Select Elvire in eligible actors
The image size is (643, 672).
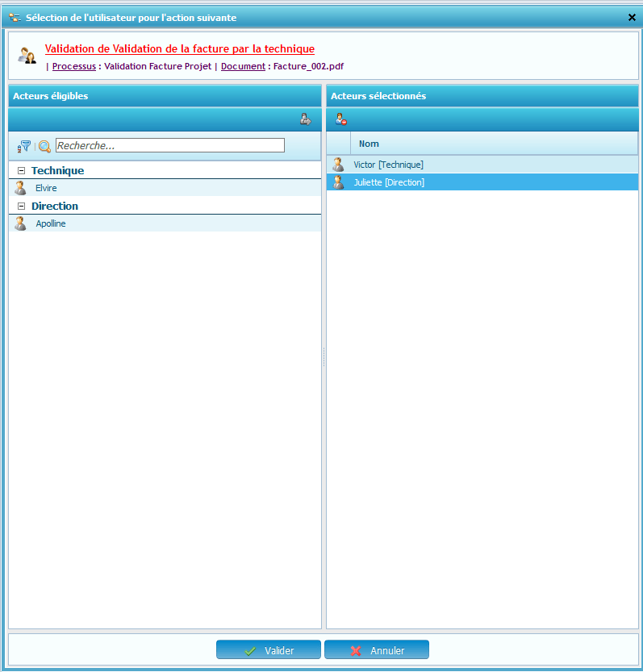pos(46,188)
